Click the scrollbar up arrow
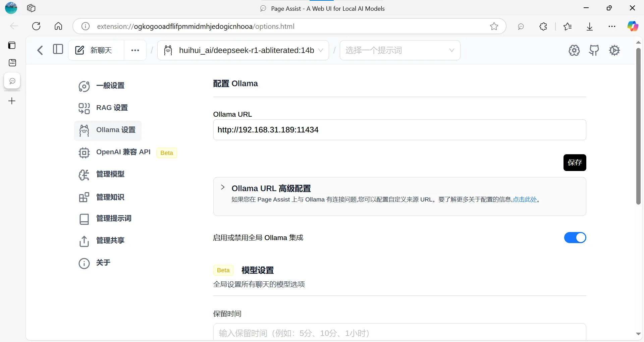The image size is (644, 342). click(x=638, y=43)
